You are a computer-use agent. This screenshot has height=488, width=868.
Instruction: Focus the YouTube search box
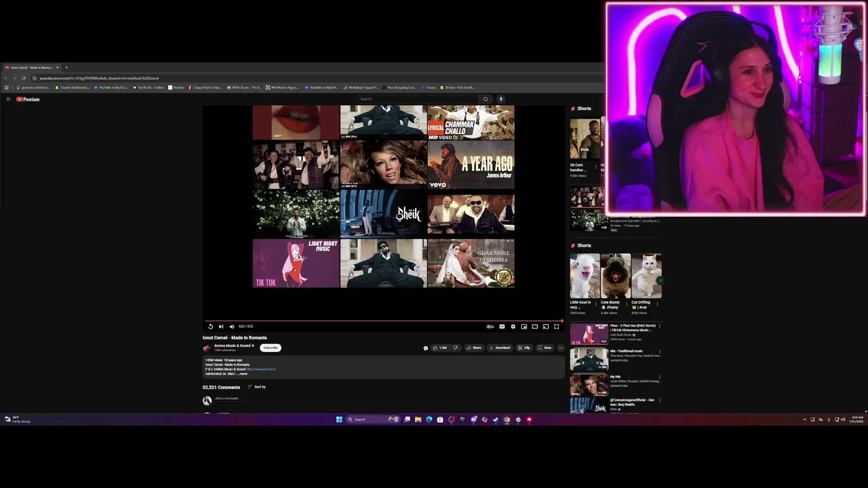(x=418, y=99)
